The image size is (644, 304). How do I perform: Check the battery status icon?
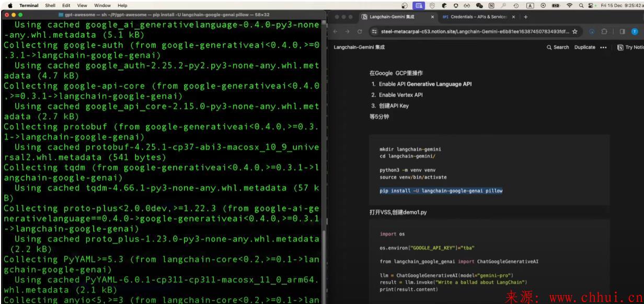click(556, 5)
